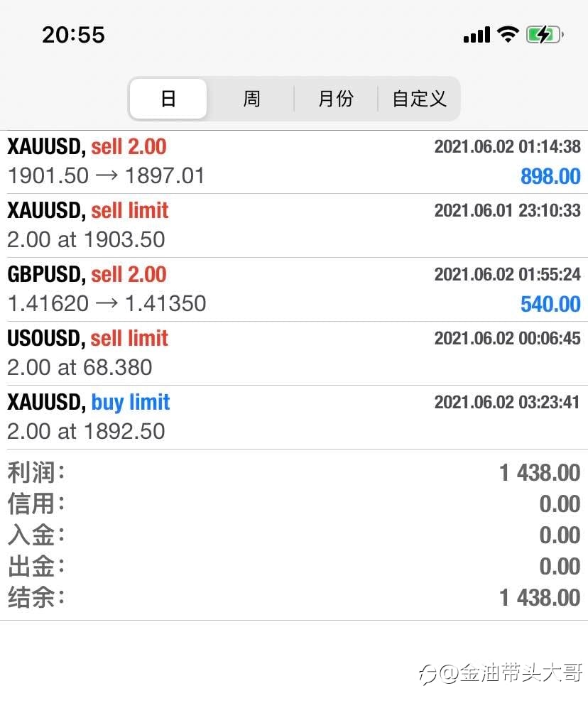Select price text 1.41620 → 1.41350
588x708 pixels.
point(107,303)
